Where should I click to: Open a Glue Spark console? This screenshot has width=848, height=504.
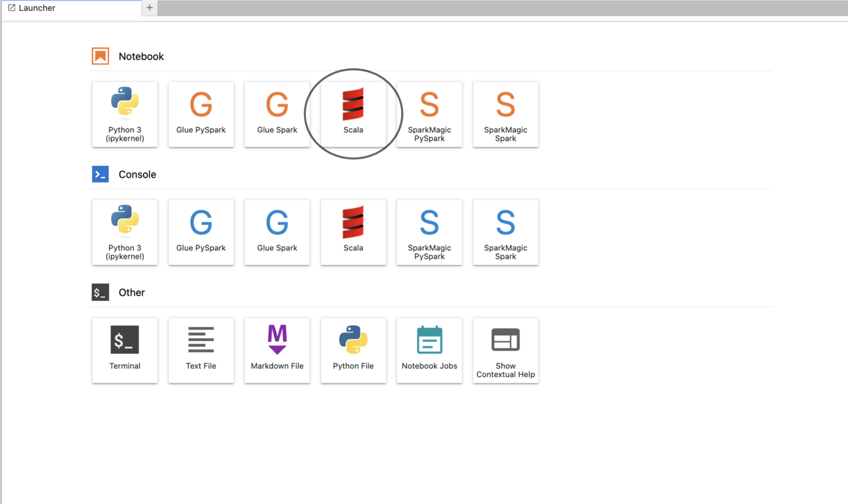[x=277, y=232]
